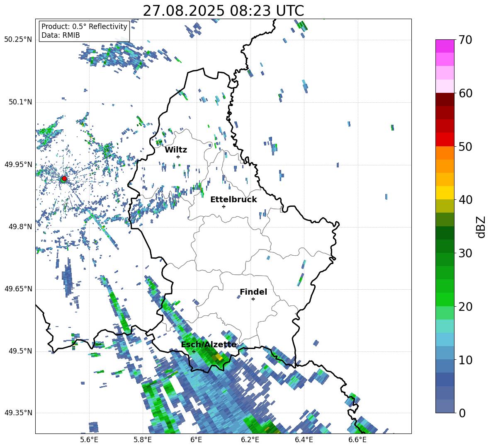Click the 0 value on the colorbar

[x=462, y=413]
